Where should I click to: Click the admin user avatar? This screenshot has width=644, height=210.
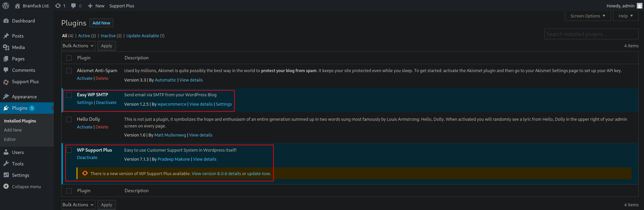tap(639, 6)
